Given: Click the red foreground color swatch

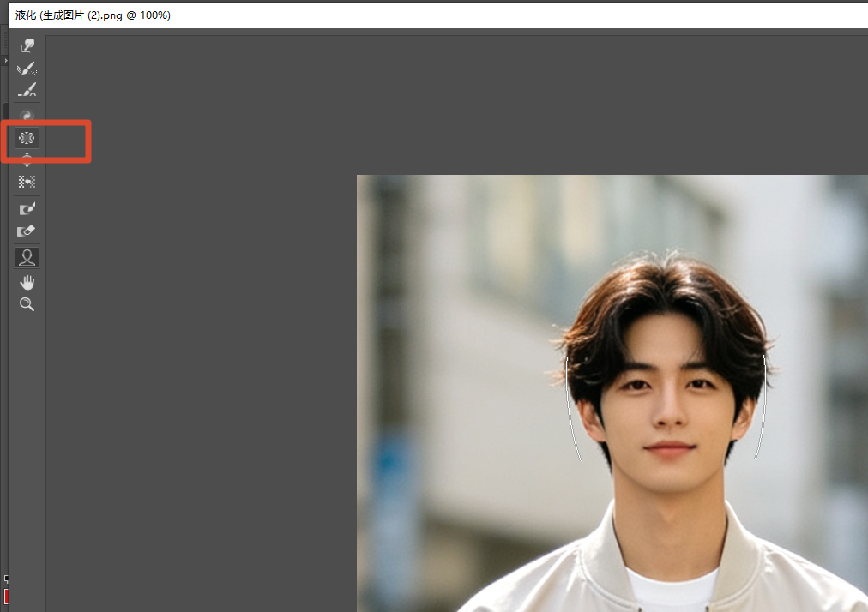Looking at the screenshot, I should pos(5,597).
